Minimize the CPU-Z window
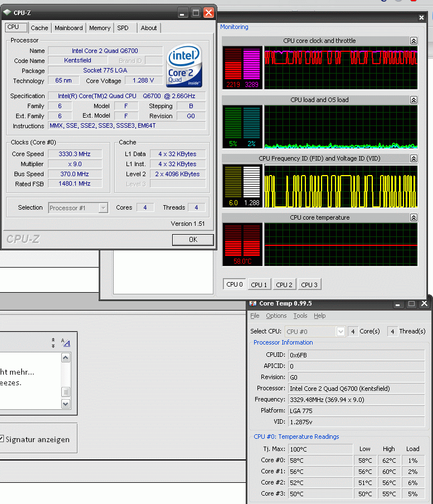 coord(182,13)
